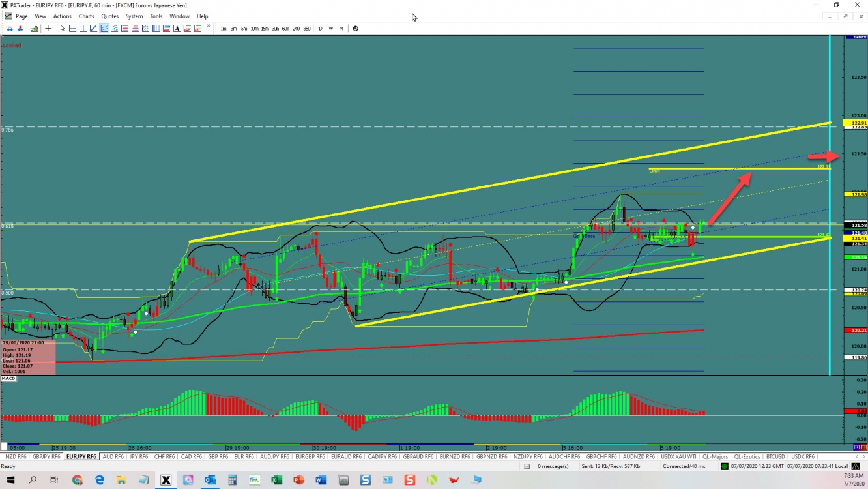
Task: Click the clock icon in timeframe toolbar
Action: [x=356, y=29]
